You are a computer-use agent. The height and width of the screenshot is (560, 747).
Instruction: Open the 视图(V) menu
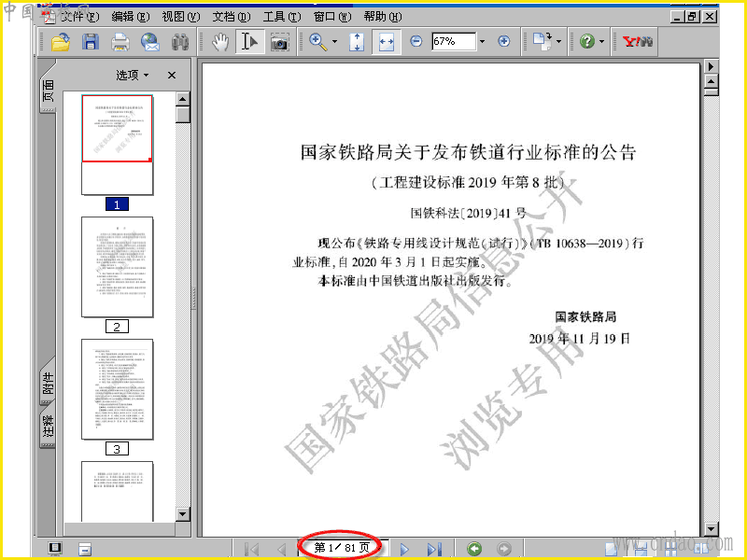pyautogui.click(x=181, y=17)
